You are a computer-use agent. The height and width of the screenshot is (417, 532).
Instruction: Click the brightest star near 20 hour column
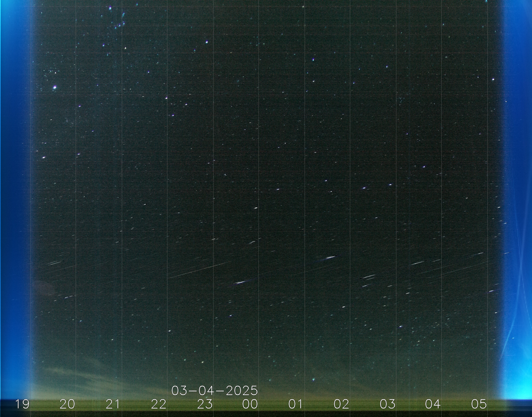point(55,87)
